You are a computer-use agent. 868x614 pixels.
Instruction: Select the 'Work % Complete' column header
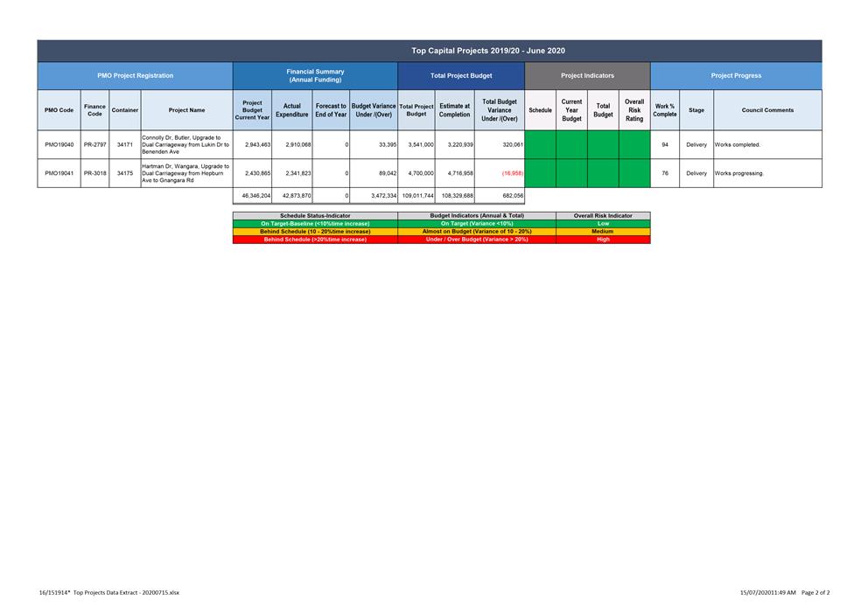pyautogui.click(x=665, y=110)
